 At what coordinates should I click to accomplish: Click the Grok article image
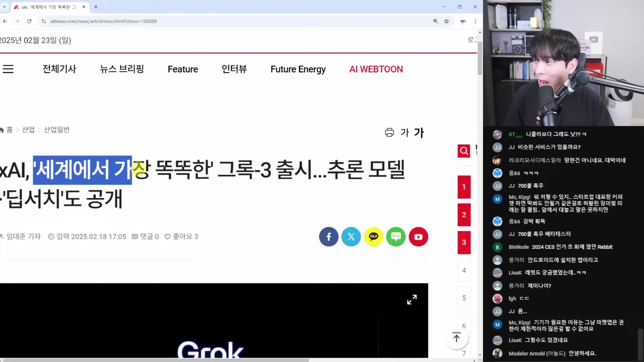214,321
